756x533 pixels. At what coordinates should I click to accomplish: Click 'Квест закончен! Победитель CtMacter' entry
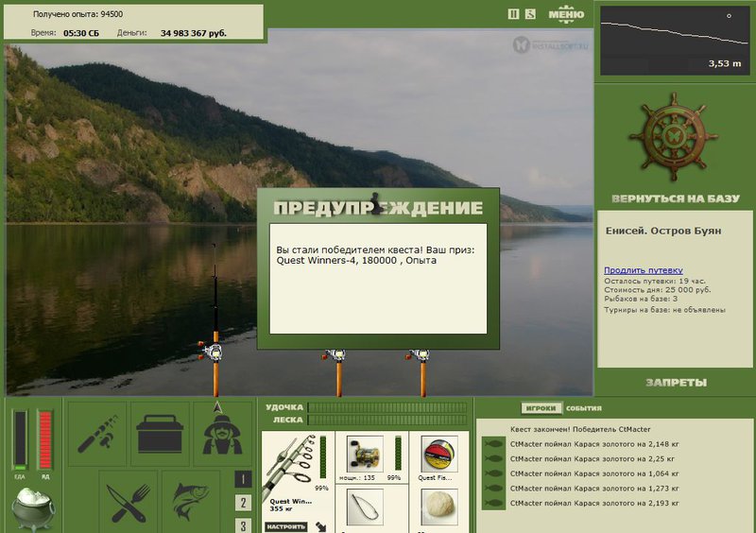(580, 429)
